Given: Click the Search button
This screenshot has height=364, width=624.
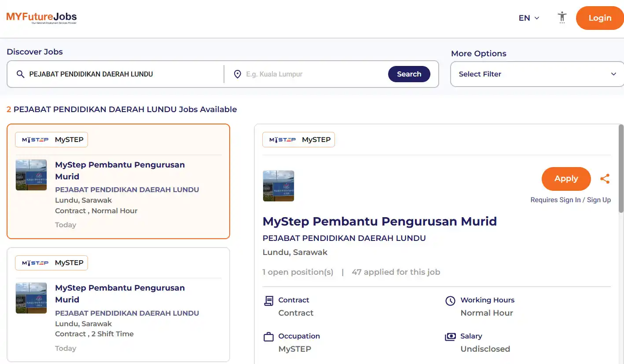Looking at the screenshot, I should [x=409, y=74].
